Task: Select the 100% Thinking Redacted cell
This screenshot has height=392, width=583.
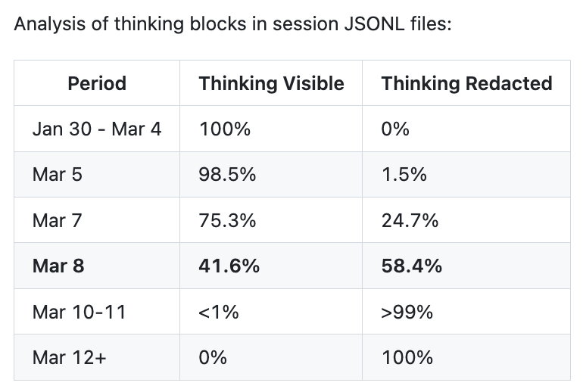Action: [x=407, y=356]
